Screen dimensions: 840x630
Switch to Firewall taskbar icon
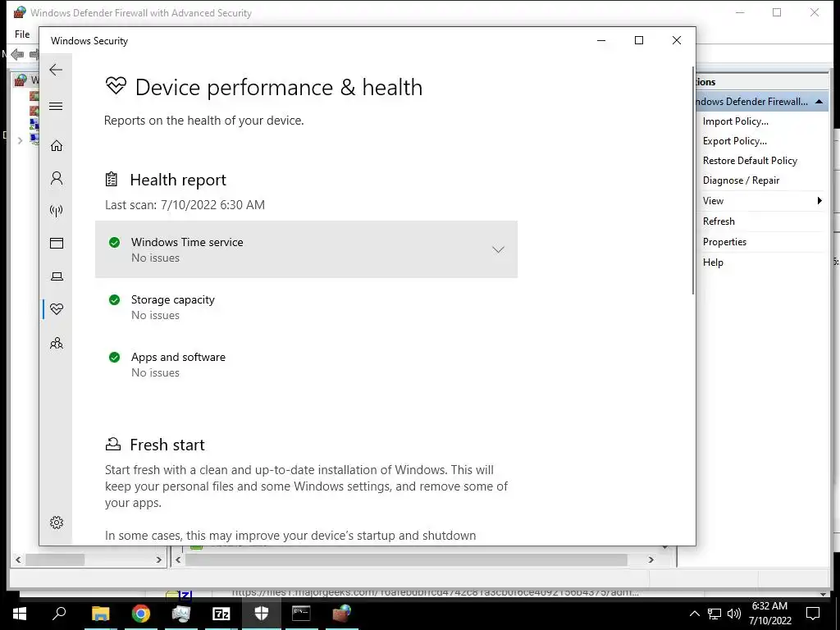tap(342, 614)
